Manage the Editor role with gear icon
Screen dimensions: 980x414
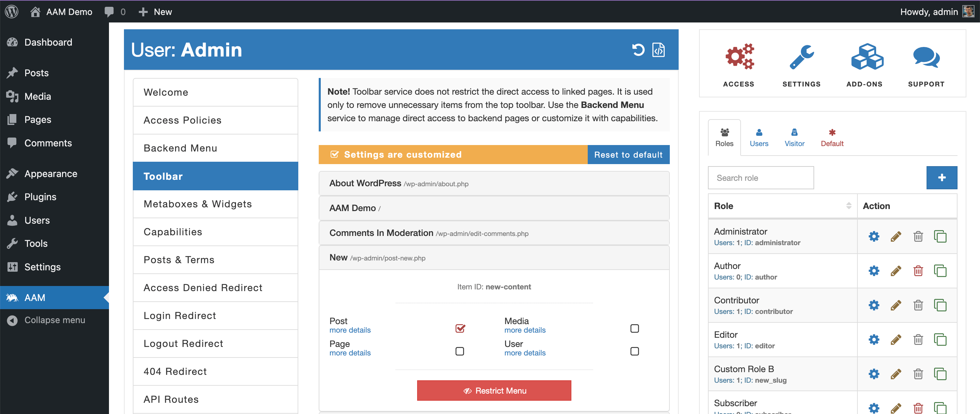tap(874, 339)
